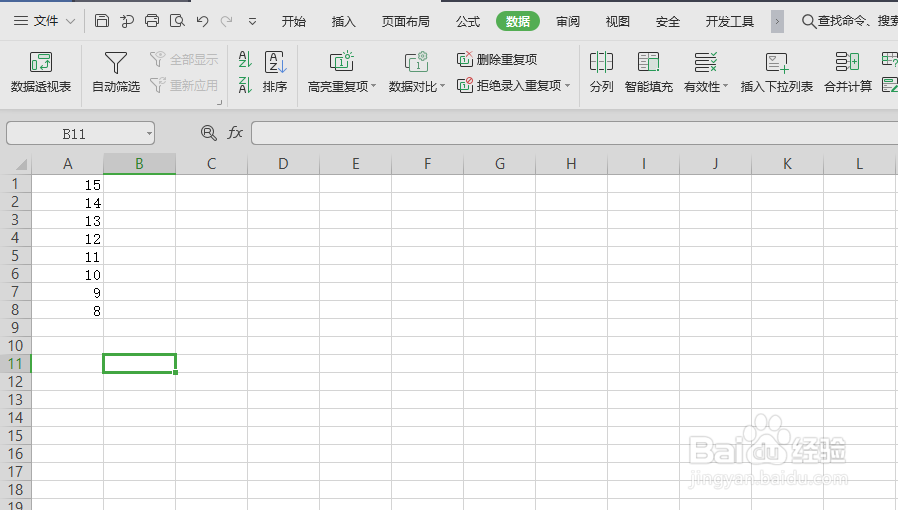
Task: Click the Redo arrow icon
Action: pyautogui.click(x=227, y=21)
